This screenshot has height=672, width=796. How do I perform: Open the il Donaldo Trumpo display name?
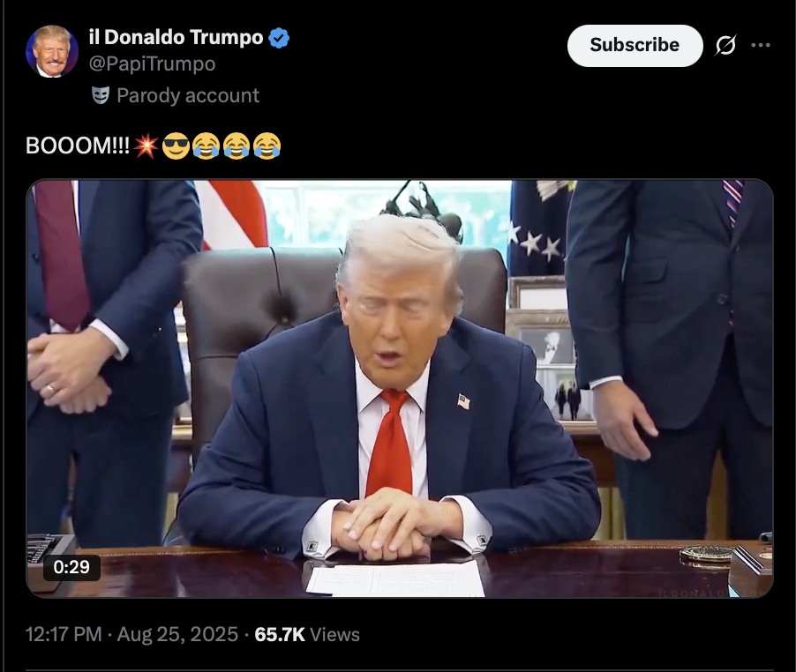[176, 38]
